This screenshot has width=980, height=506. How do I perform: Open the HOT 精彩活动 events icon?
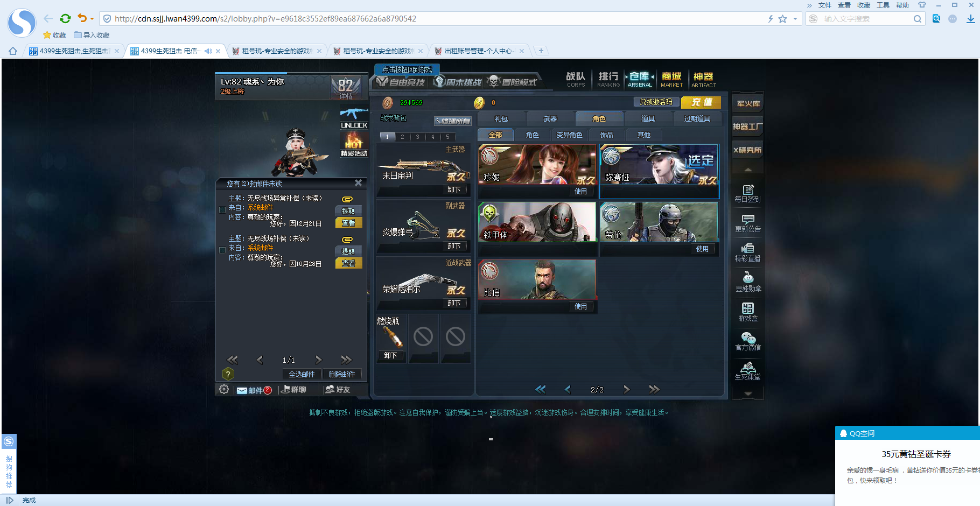[x=354, y=145]
